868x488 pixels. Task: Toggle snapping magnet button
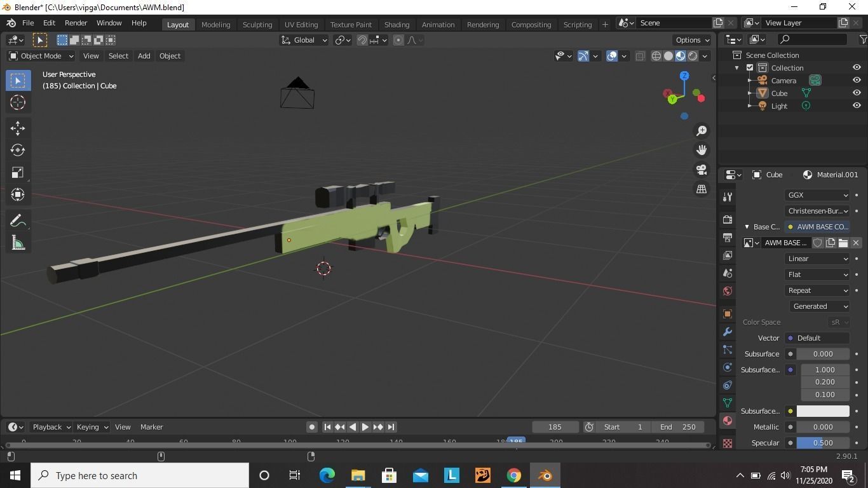coord(362,40)
